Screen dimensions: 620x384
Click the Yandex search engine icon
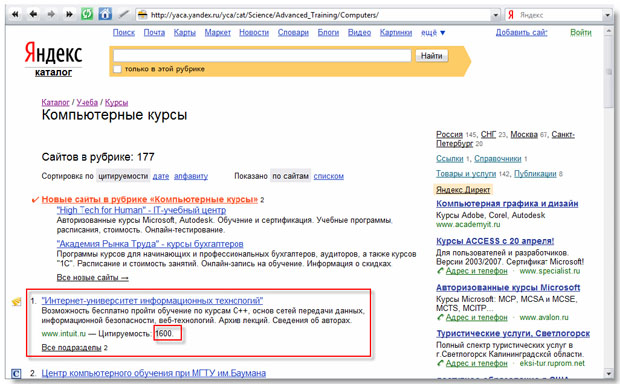pyautogui.click(x=510, y=15)
